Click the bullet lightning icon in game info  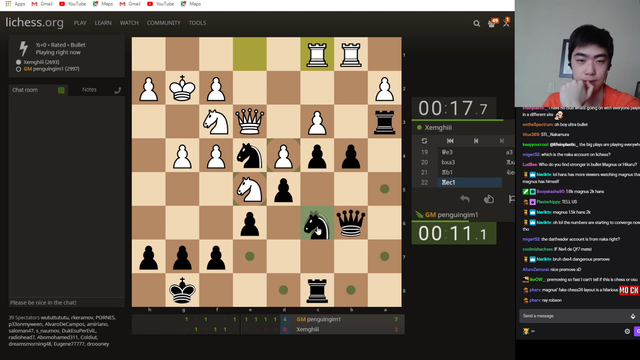coord(24,49)
